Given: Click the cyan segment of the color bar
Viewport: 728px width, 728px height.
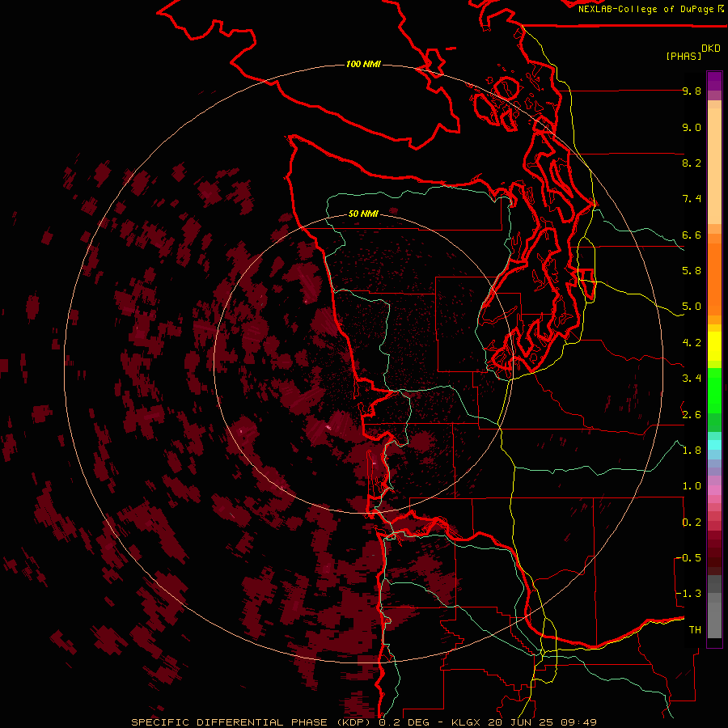Looking at the screenshot, I should 714,445.
